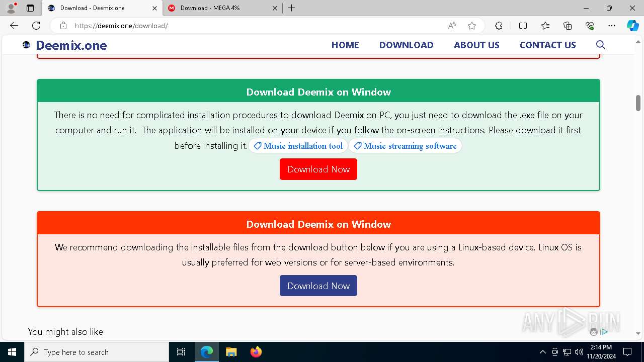Screen dimensions: 644x362
Task: Open browser Extensions icon
Action: (x=499, y=26)
